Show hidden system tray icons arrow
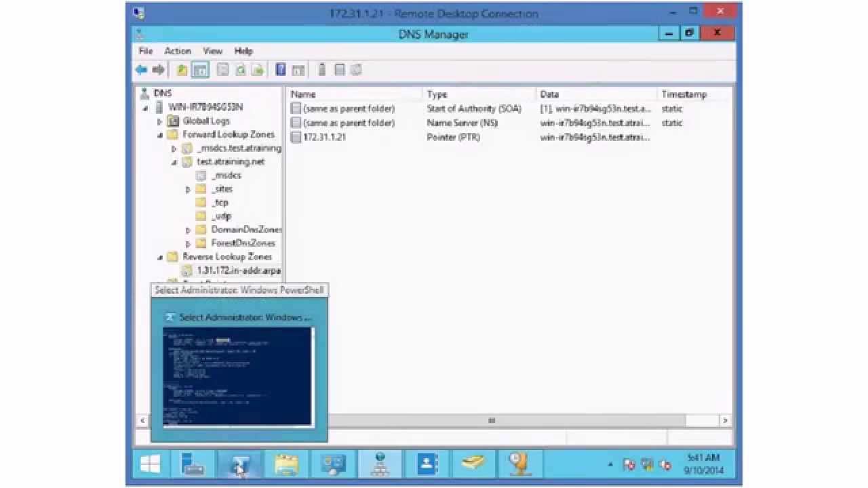Screen dimensions: 868x488 click(x=610, y=465)
